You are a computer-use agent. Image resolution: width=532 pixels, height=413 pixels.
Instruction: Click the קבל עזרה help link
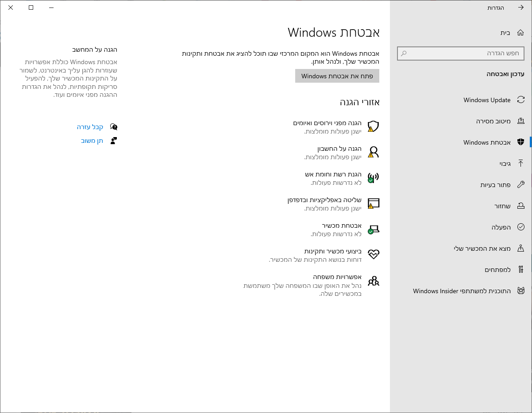click(x=90, y=127)
